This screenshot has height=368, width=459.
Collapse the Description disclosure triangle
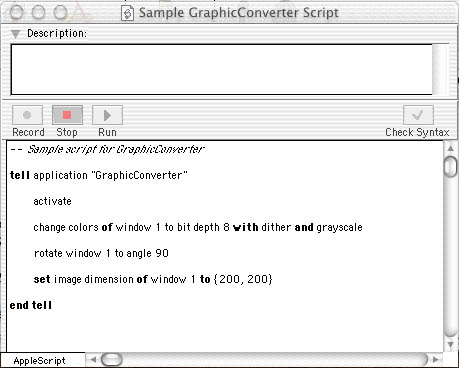click(15, 34)
